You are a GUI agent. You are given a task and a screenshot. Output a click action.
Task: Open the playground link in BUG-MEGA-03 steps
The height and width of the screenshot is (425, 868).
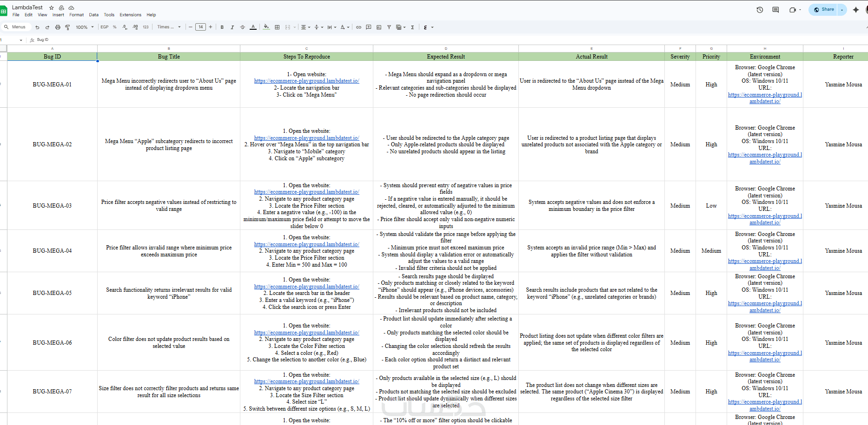click(306, 192)
